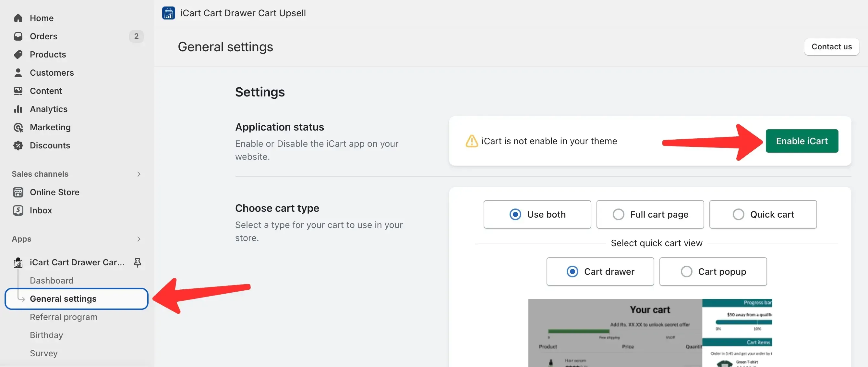Unpin iCart app using pin icon

pyautogui.click(x=137, y=262)
